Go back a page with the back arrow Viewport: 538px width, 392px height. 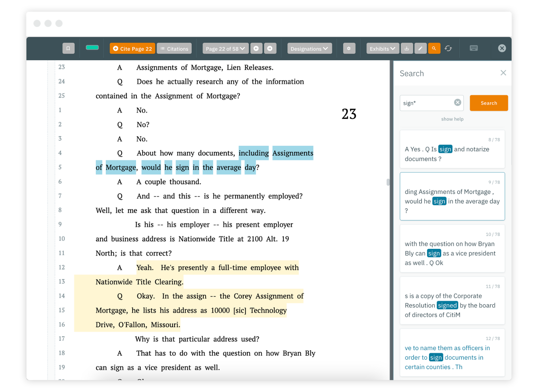[256, 48]
